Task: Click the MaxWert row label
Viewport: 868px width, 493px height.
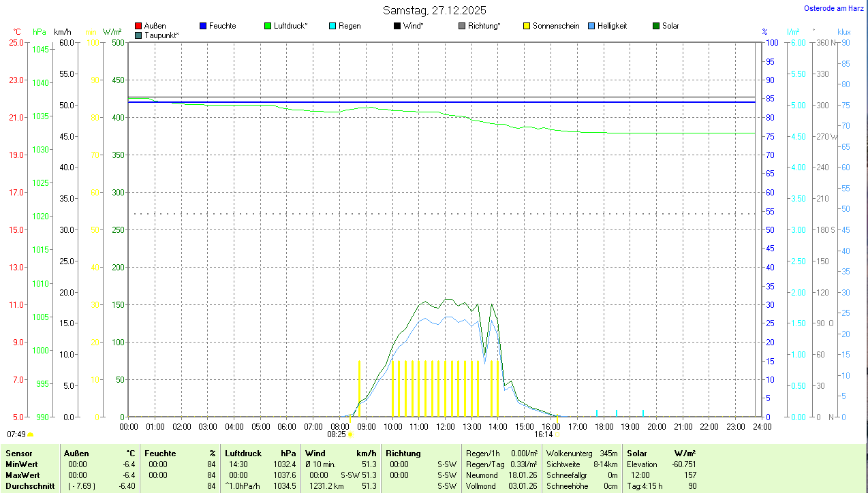Action: click(x=23, y=475)
